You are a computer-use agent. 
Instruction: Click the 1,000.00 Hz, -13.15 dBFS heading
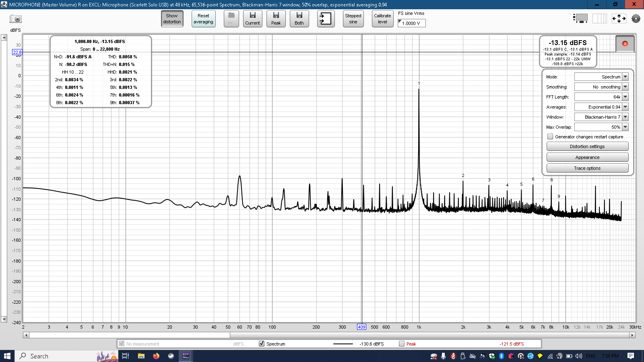tap(99, 41)
